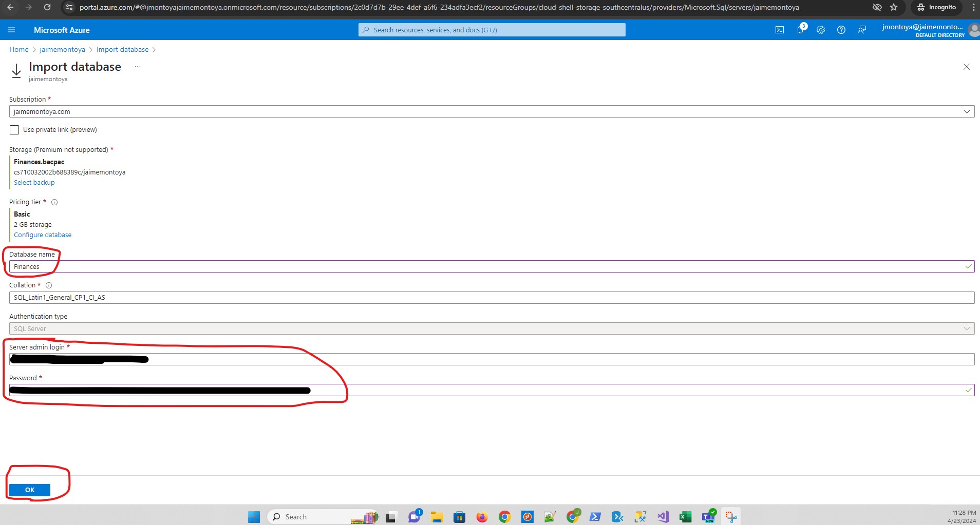Open the Feedback icon

862,30
